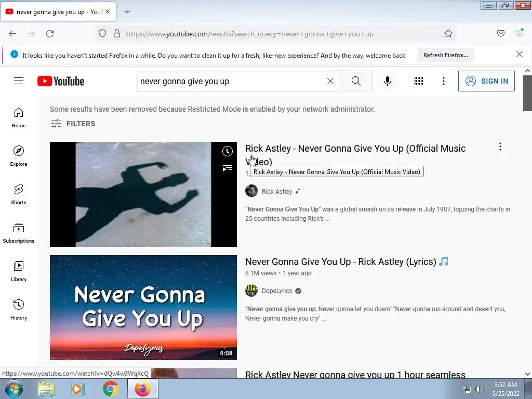Image resolution: width=532 pixels, height=399 pixels.
Task: Bookmark this page with the star icon
Action: 448,34
